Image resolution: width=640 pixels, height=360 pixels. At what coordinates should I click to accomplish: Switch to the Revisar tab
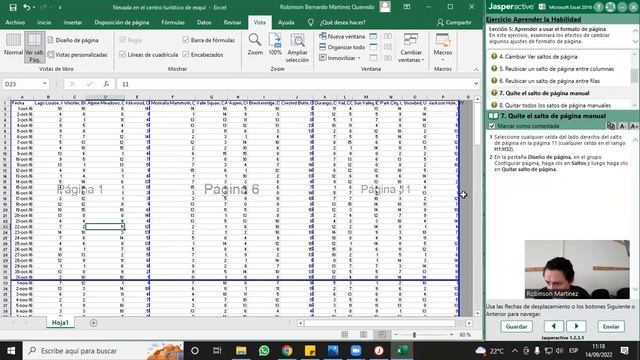(232, 22)
